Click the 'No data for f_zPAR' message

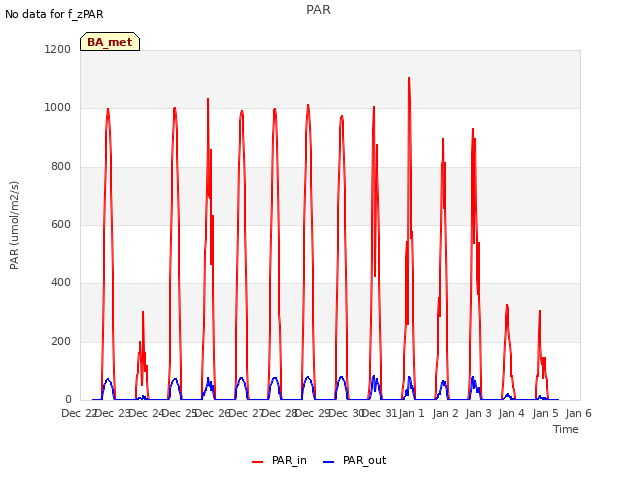tap(54, 14)
